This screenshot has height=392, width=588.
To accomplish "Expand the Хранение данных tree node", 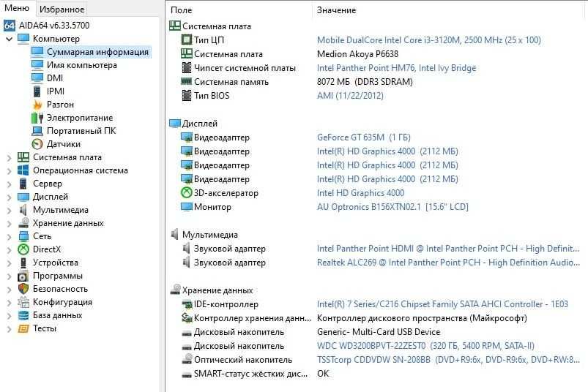I will tap(10, 223).
